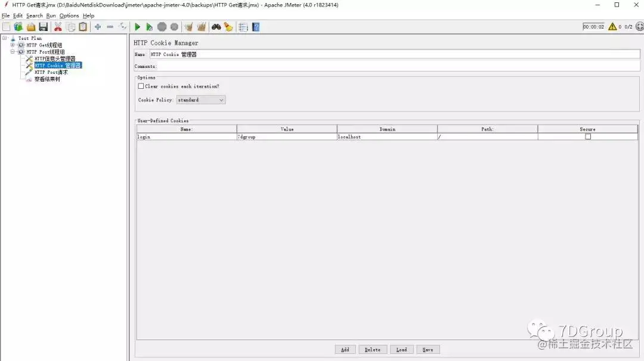Click the Name input field
644x361 pixels.
coord(394,54)
